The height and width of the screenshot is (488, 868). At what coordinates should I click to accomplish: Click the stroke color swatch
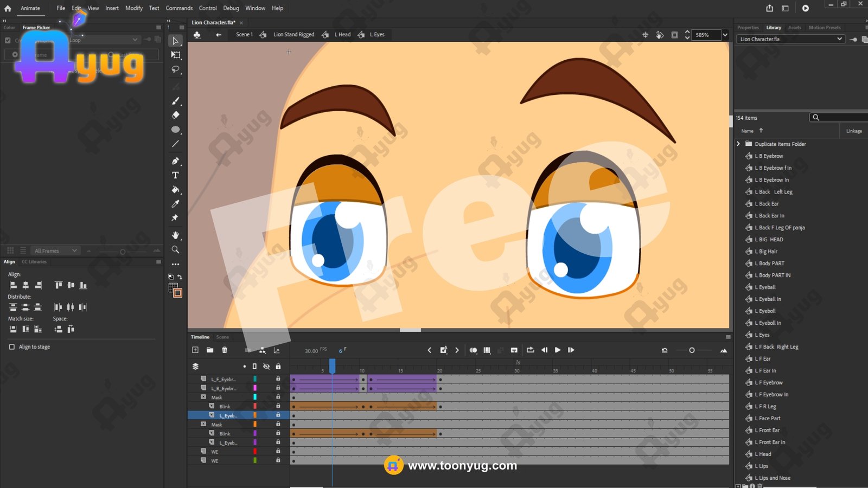point(173,287)
